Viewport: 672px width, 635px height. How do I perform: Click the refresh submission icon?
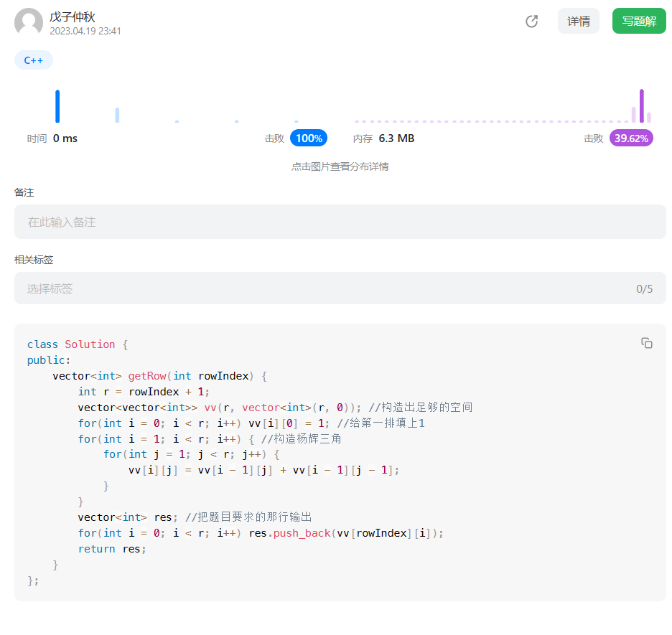[x=531, y=22]
